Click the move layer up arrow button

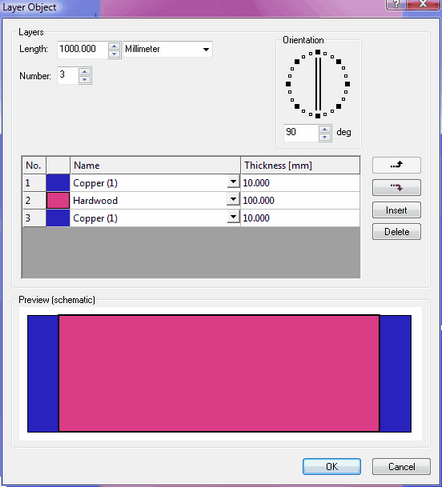(x=396, y=165)
